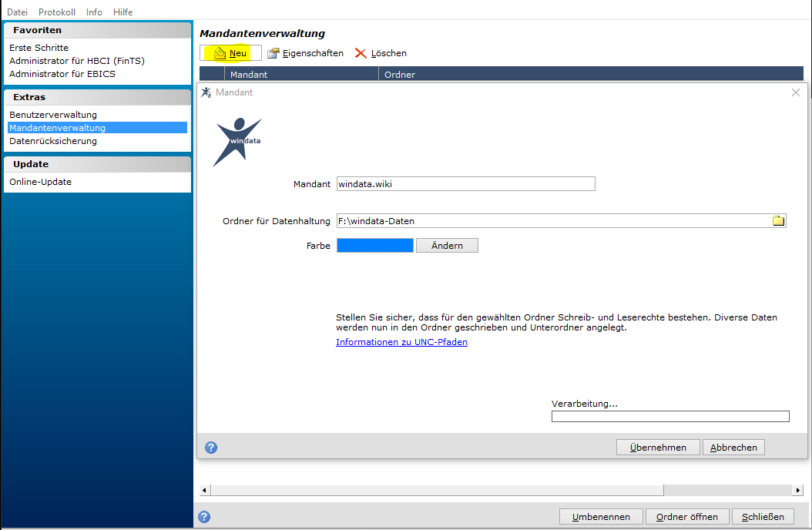Screen dimensions: 812x530
Task: Close the Mandant dialog
Action: pyautogui.click(x=795, y=92)
